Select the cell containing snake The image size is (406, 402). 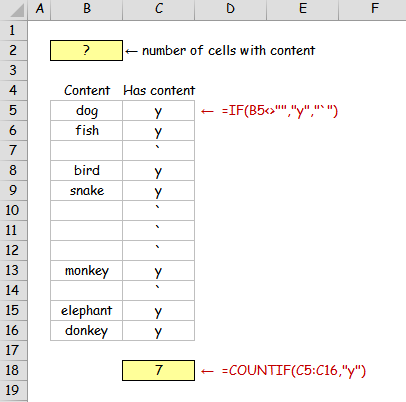pos(87,191)
